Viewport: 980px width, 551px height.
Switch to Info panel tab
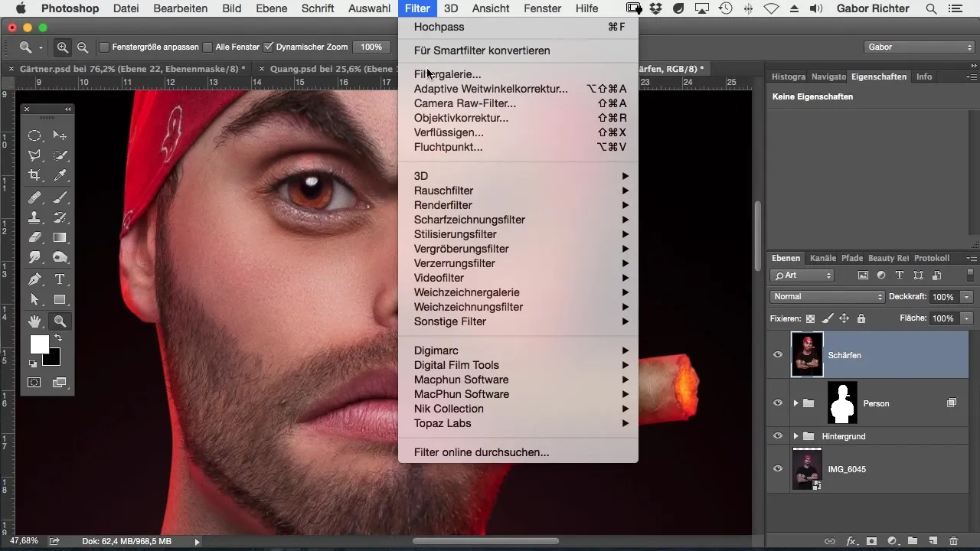click(924, 77)
